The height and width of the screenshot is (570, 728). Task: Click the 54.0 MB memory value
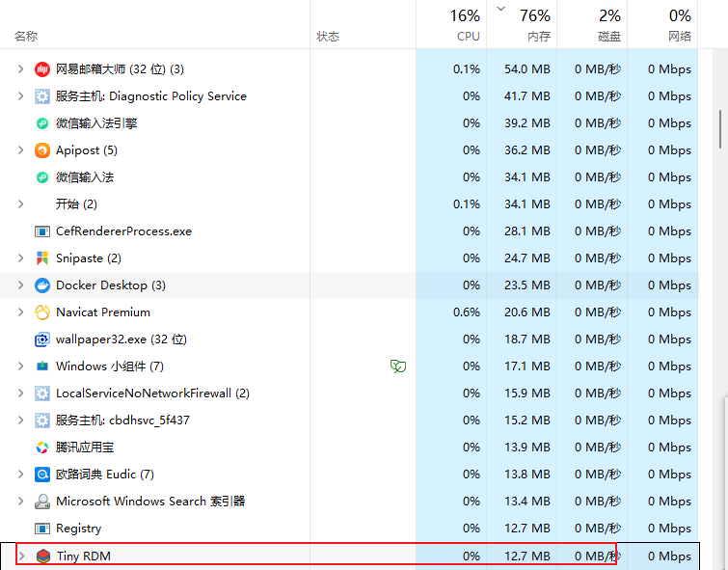click(x=527, y=69)
